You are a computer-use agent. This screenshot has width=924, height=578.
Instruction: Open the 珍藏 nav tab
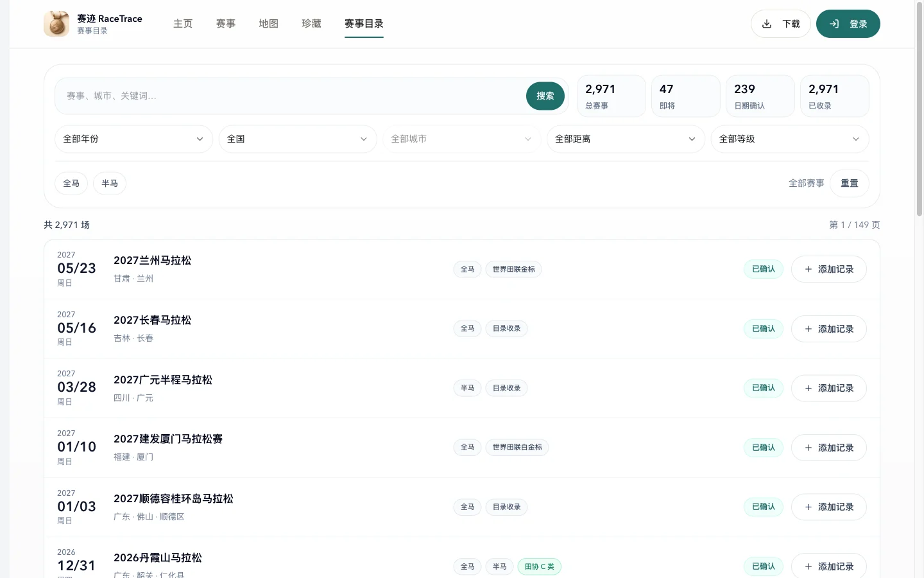click(x=311, y=24)
